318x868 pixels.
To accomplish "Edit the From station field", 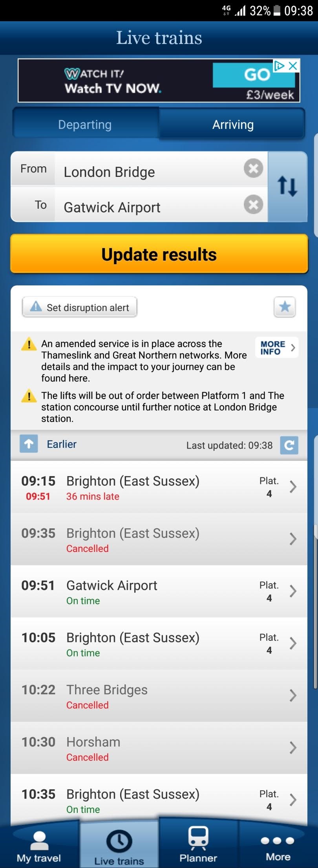I will [x=149, y=169].
